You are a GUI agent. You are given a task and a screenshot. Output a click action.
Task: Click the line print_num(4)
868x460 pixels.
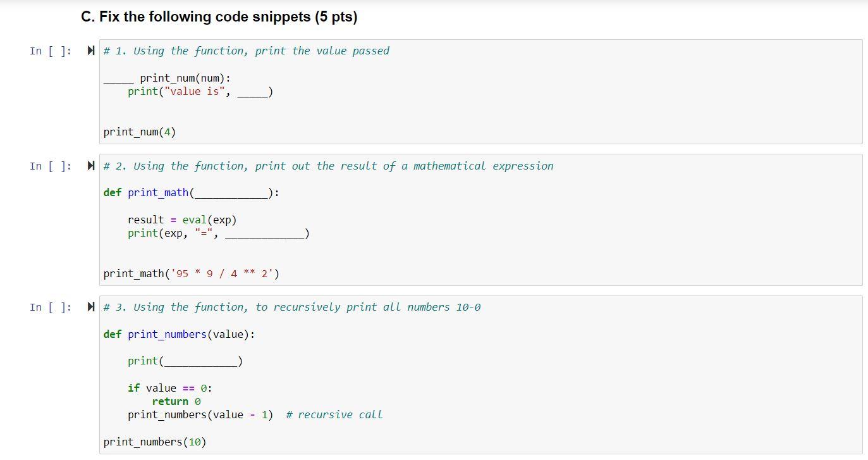click(x=140, y=132)
